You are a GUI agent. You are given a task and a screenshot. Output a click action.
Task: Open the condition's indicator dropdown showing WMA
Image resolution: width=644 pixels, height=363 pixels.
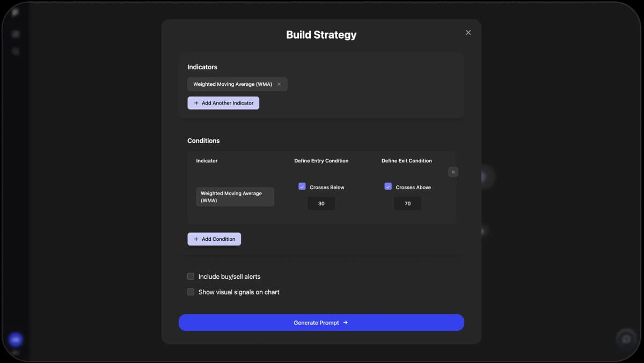point(235,197)
